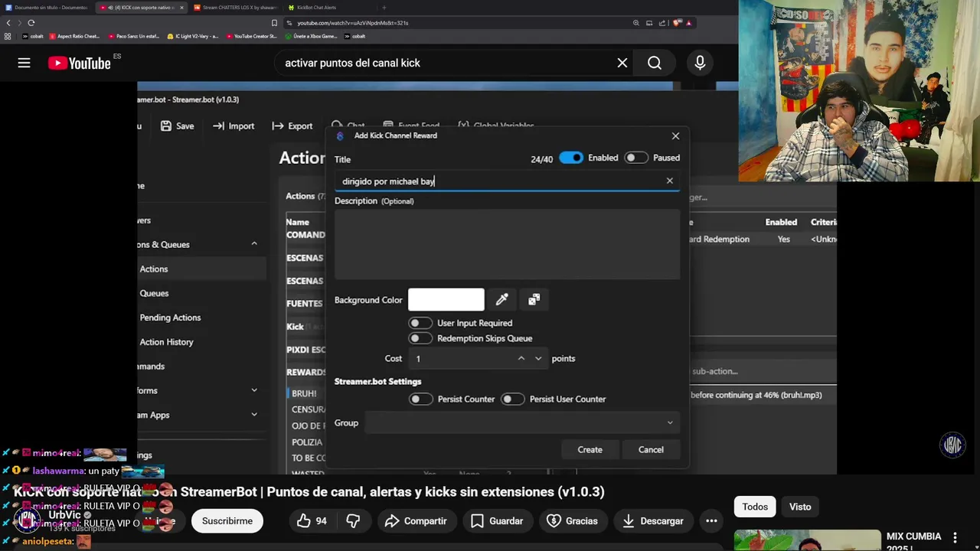The height and width of the screenshot is (551, 980).
Task: Select the Todos filter chip
Action: (755, 507)
